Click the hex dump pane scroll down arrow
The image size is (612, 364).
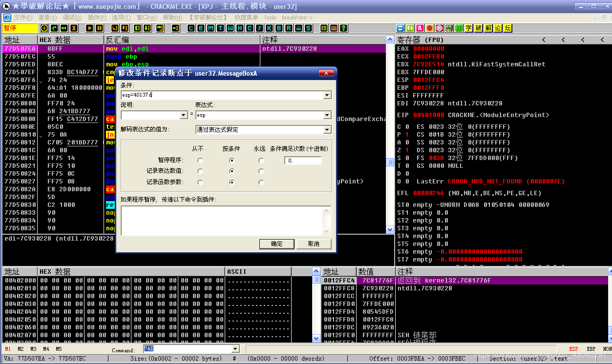[316, 338]
